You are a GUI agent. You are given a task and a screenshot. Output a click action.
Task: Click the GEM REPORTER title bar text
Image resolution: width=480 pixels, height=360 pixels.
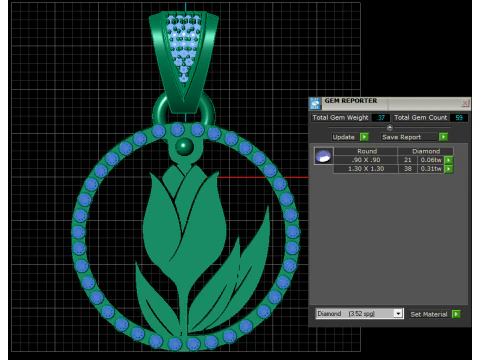[x=351, y=101]
